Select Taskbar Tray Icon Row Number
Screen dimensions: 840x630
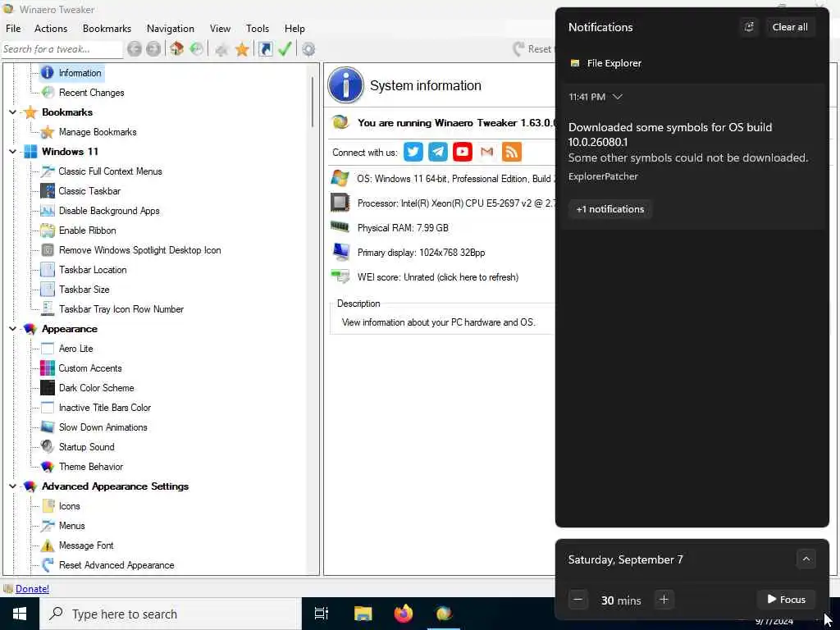point(121,309)
